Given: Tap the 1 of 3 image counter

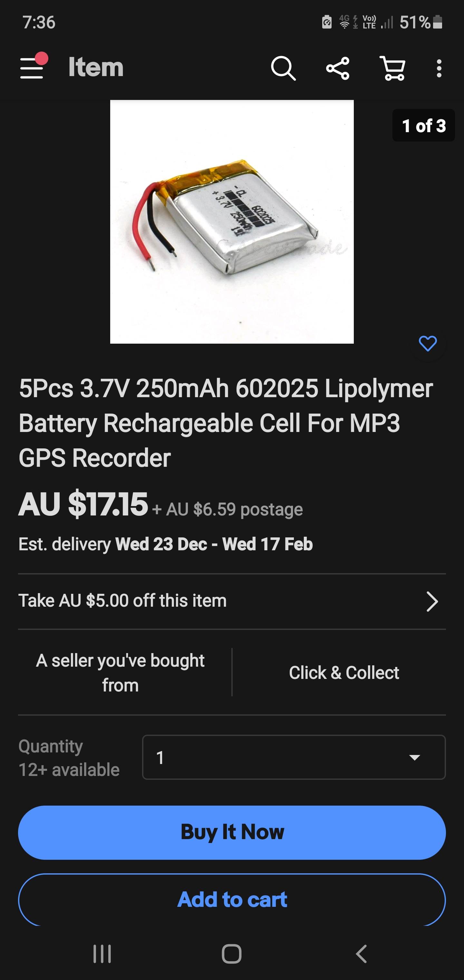Looking at the screenshot, I should pos(423,125).
